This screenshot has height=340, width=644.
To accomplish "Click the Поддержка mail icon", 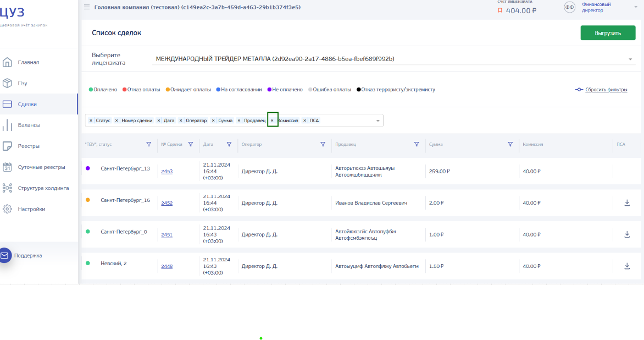I will (5, 255).
